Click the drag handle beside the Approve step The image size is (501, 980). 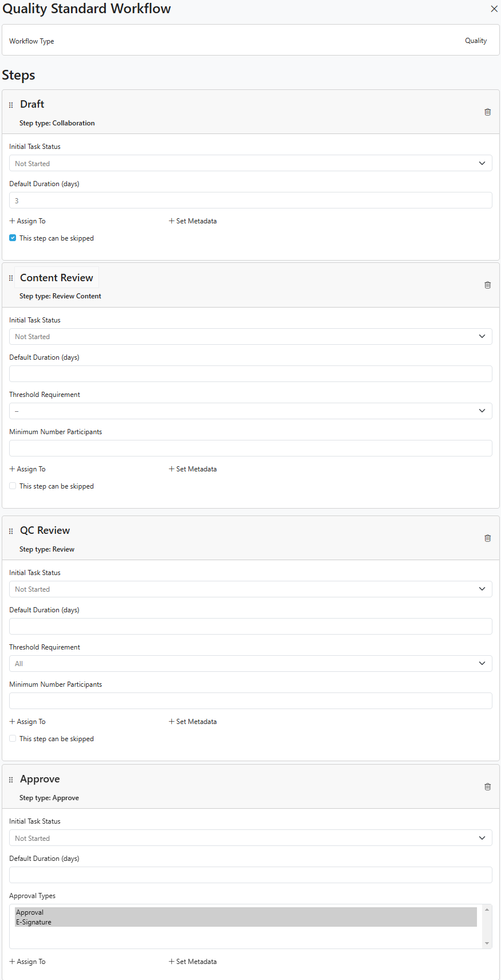click(10, 780)
